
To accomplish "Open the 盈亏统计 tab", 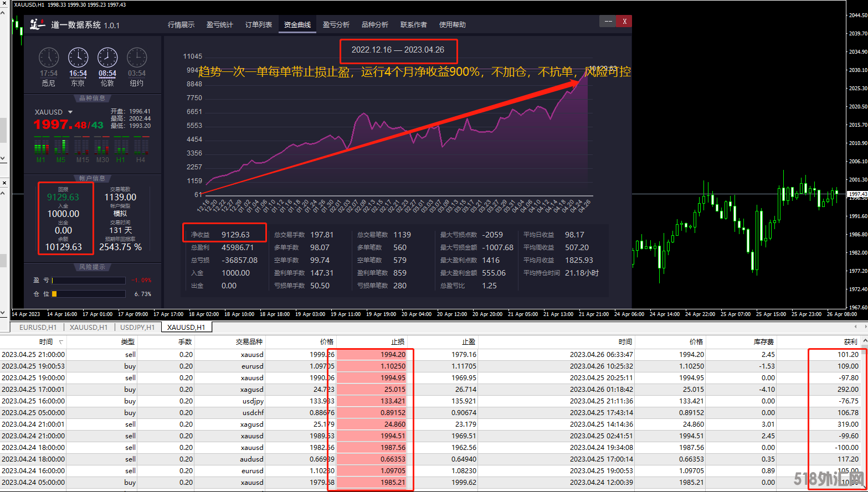I will [x=220, y=25].
